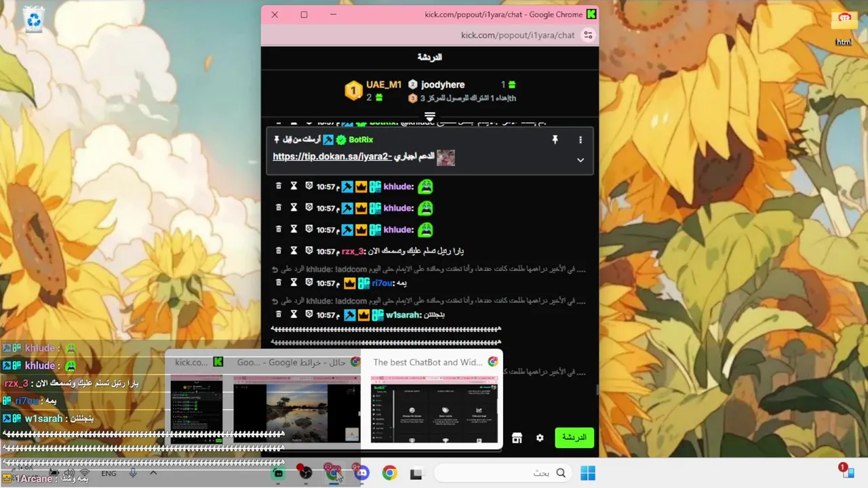Delete the ri7ou chat message

point(279,282)
